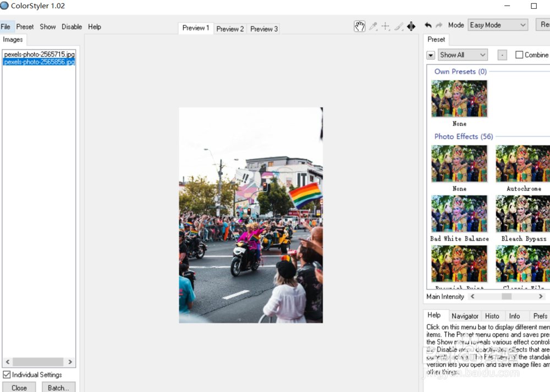The width and height of the screenshot is (550, 392).
Task: Select the Images tab
Action: [13, 40]
